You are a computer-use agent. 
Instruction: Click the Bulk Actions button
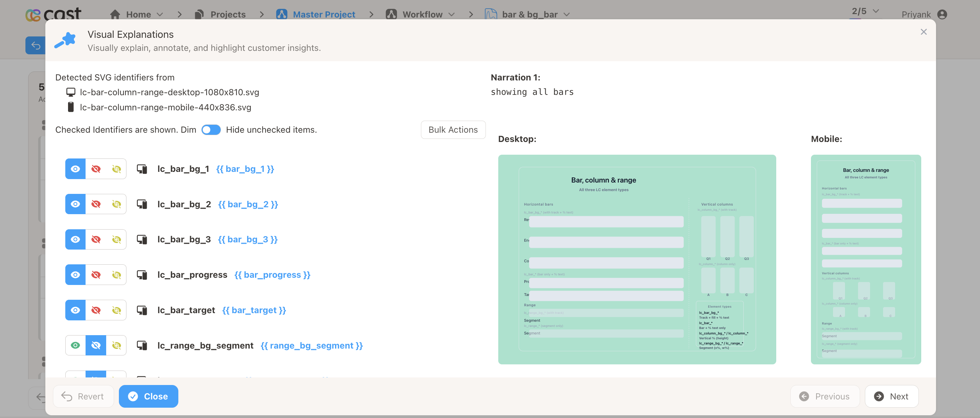[453, 130]
